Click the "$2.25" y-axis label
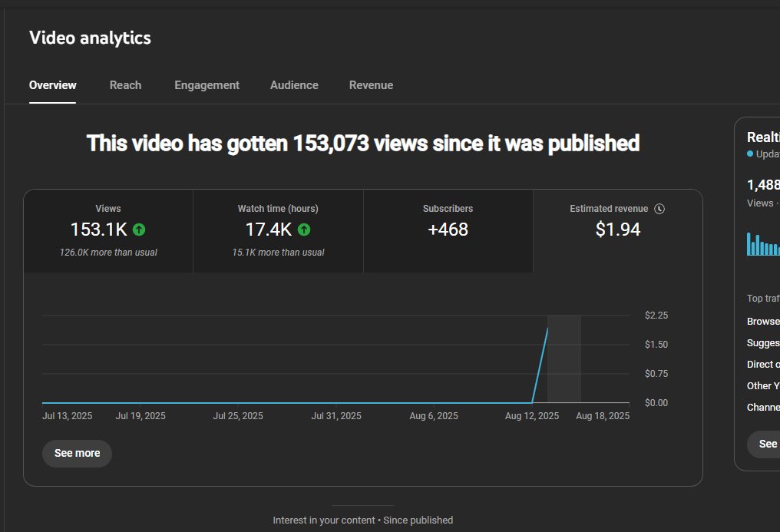Screen dimensions: 780x532 [656, 316]
